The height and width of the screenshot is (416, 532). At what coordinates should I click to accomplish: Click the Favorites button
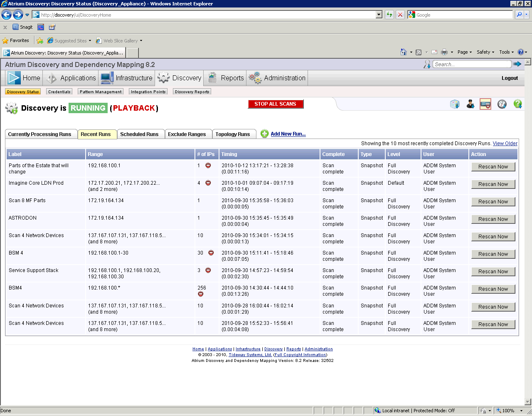[x=16, y=41]
